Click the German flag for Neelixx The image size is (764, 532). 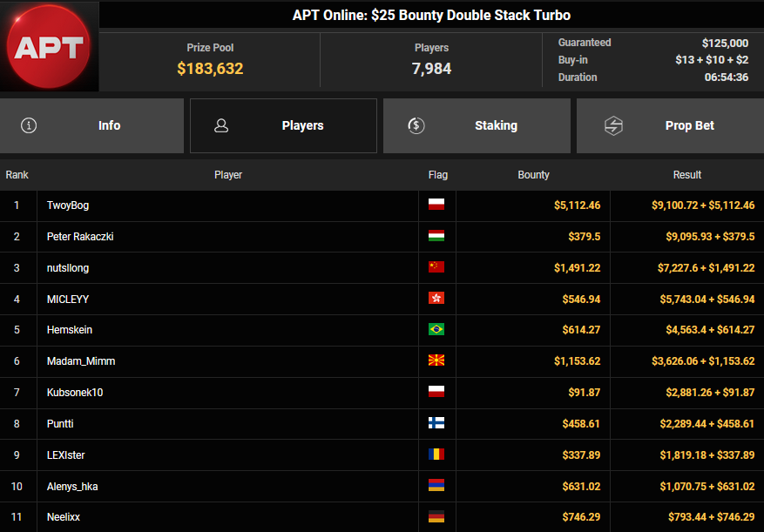(436, 517)
